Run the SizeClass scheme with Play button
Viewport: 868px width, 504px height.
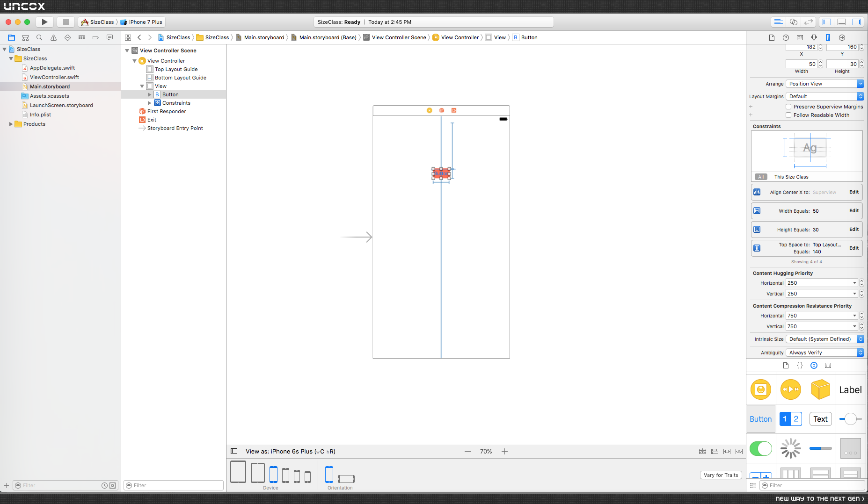tap(44, 22)
